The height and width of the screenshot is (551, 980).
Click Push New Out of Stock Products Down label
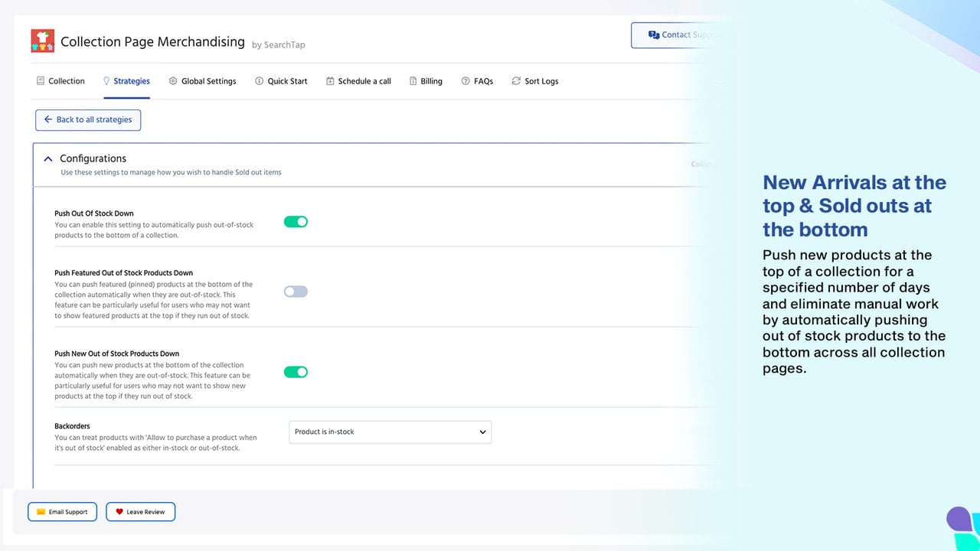pyautogui.click(x=116, y=354)
